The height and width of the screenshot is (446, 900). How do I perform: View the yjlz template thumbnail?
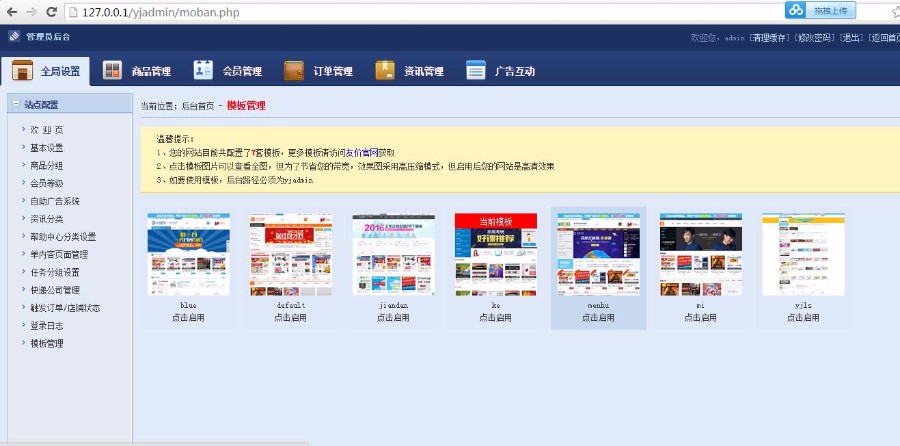tap(804, 254)
